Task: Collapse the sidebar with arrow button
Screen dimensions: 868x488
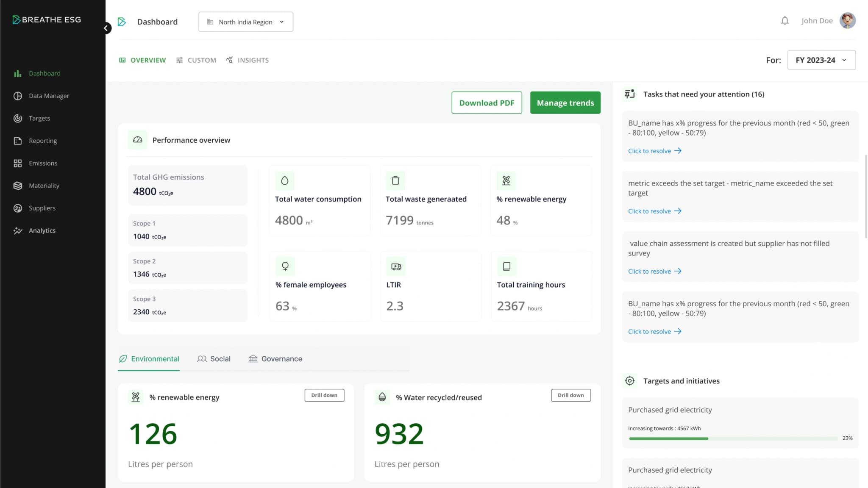Action: coord(106,28)
